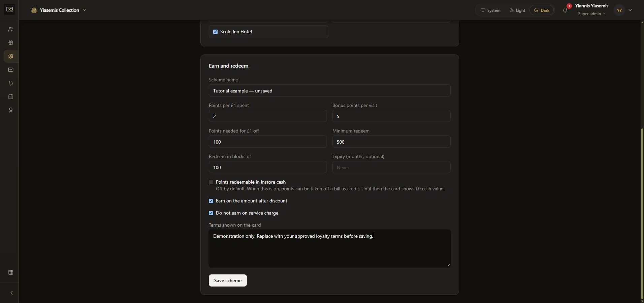Open the gift rewards sidebar icon
This screenshot has width=644, height=303.
point(11,43)
